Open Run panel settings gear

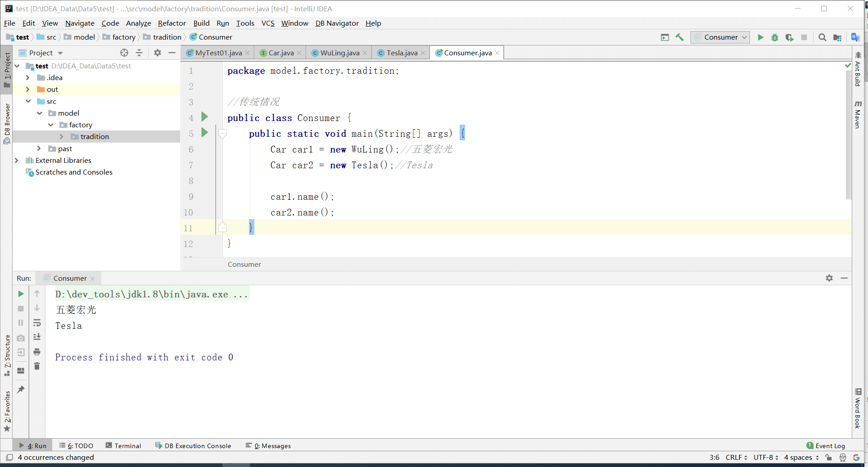tap(829, 278)
